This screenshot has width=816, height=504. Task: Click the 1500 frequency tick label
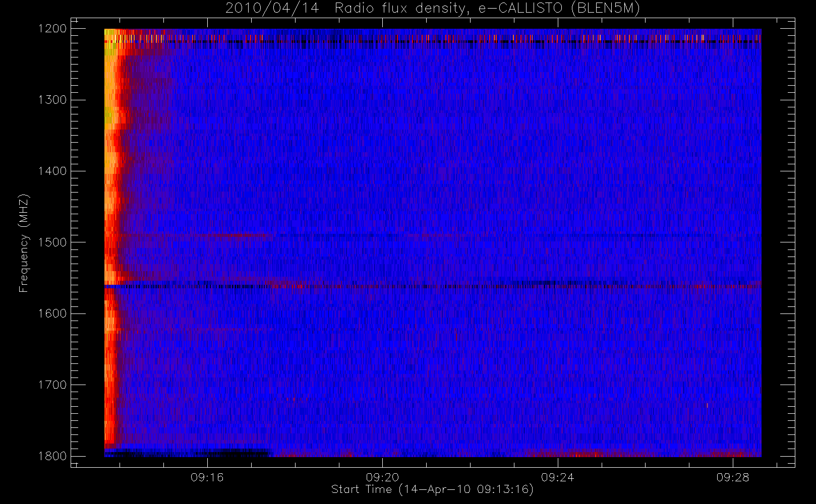52,242
